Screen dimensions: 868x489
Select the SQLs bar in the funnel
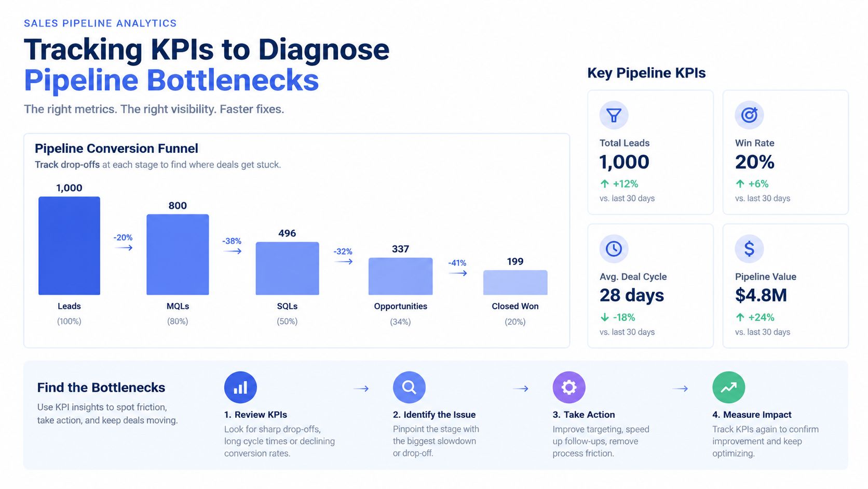[287, 269]
